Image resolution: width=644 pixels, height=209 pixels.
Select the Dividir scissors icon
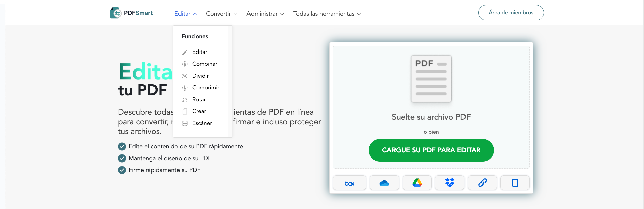(185, 76)
